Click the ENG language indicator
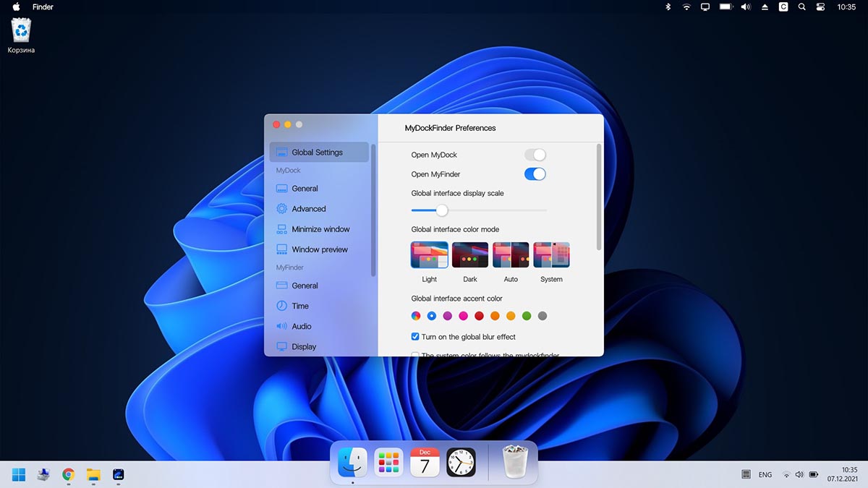The width and height of the screenshot is (868, 488). pos(765,475)
